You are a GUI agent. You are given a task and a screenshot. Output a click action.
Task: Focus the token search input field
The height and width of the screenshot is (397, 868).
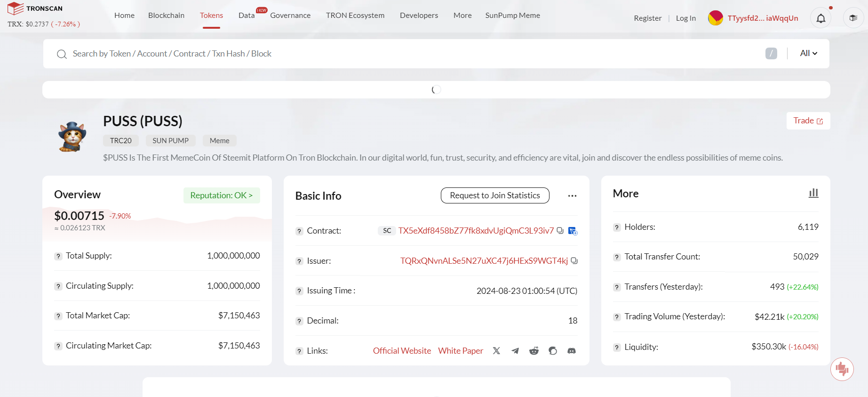[x=414, y=54]
